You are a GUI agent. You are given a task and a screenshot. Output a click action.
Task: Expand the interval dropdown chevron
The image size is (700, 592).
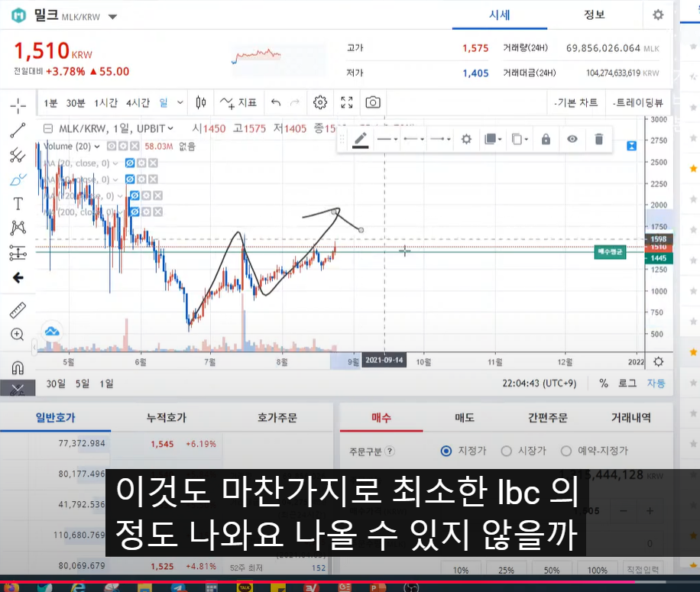tap(180, 102)
